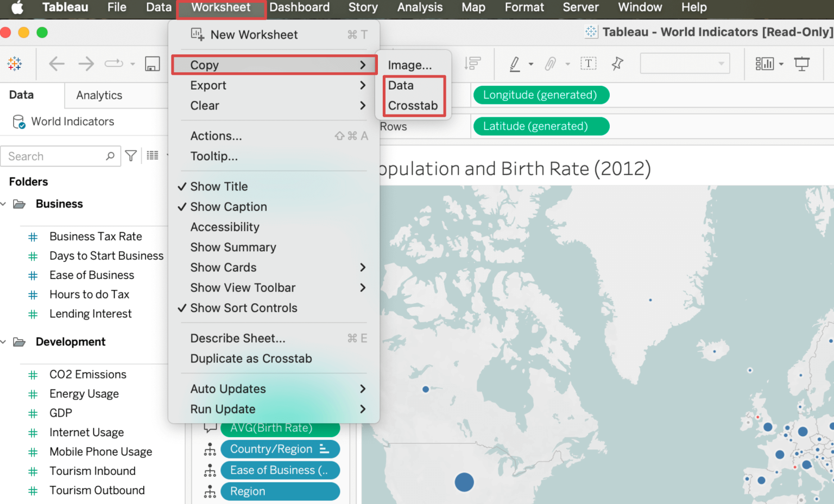Viewport: 834px width, 504px height.
Task: Click the Fix axes pin icon
Action: point(617,63)
